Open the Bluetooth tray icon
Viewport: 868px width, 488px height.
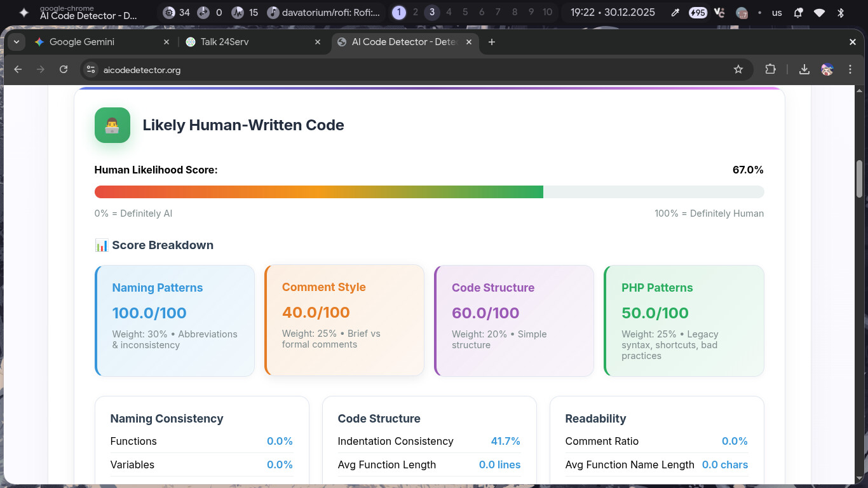coord(840,13)
